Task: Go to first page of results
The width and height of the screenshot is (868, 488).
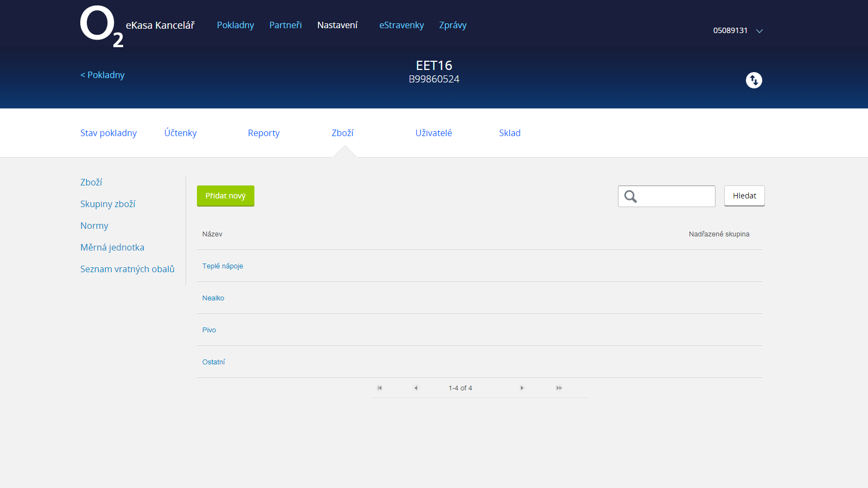Action: pos(380,388)
